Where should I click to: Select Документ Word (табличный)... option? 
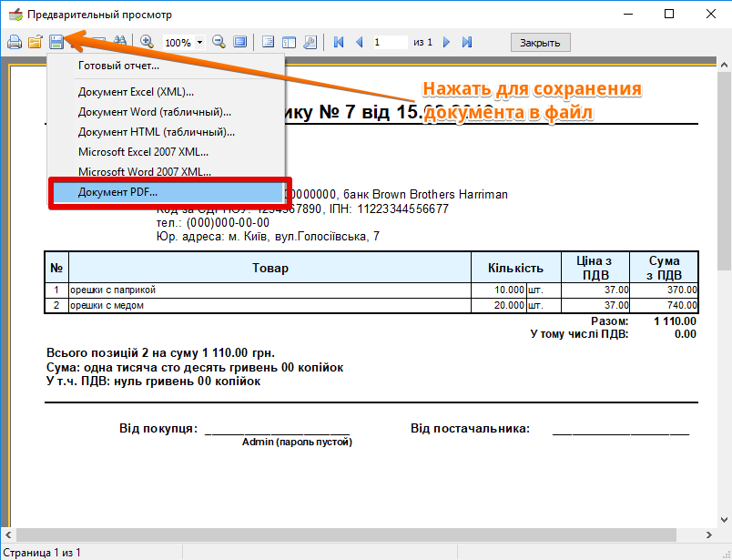(x=166, y=112)
